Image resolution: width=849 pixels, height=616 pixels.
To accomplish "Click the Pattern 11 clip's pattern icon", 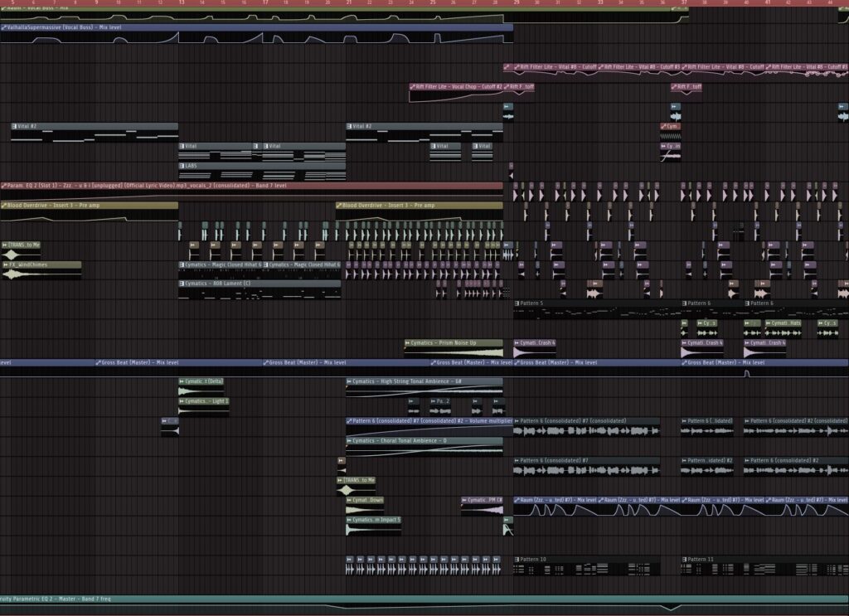I will (685, 560).
